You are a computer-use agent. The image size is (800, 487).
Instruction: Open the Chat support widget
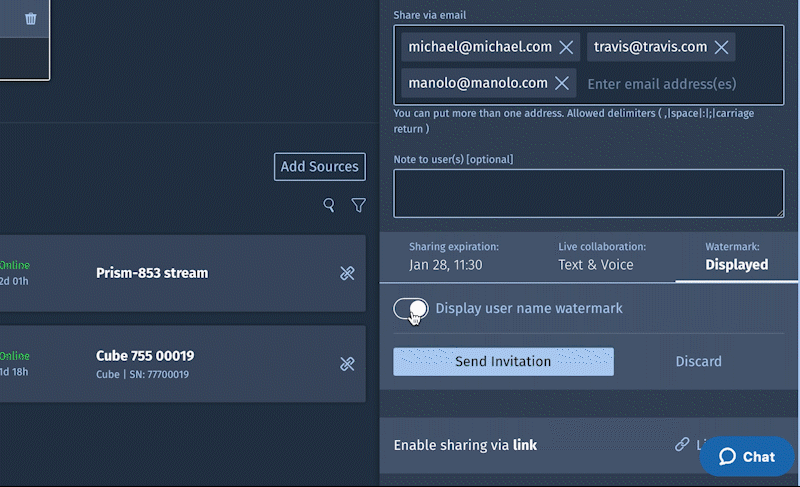pos(747,456)
